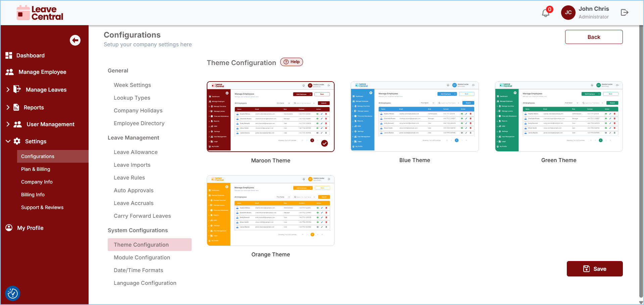
Task: Collapse the Settings submenu chevron
Action: point(8,141)
